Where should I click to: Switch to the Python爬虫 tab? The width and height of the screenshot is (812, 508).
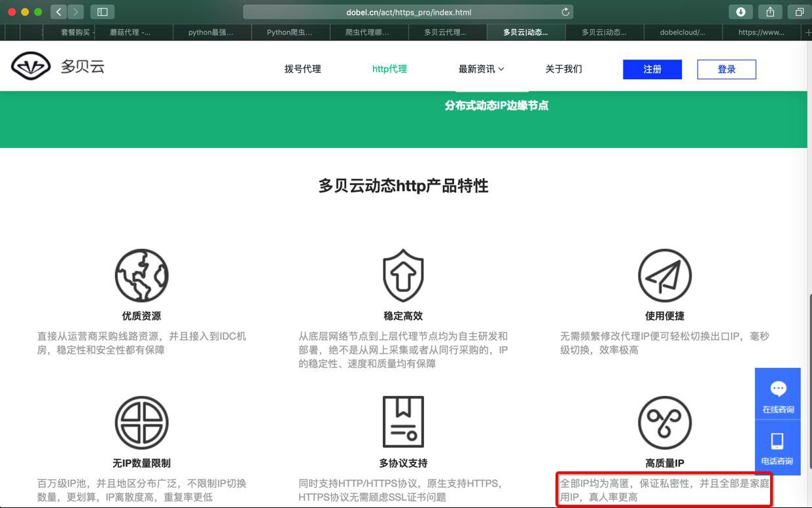tap(291, 32)
